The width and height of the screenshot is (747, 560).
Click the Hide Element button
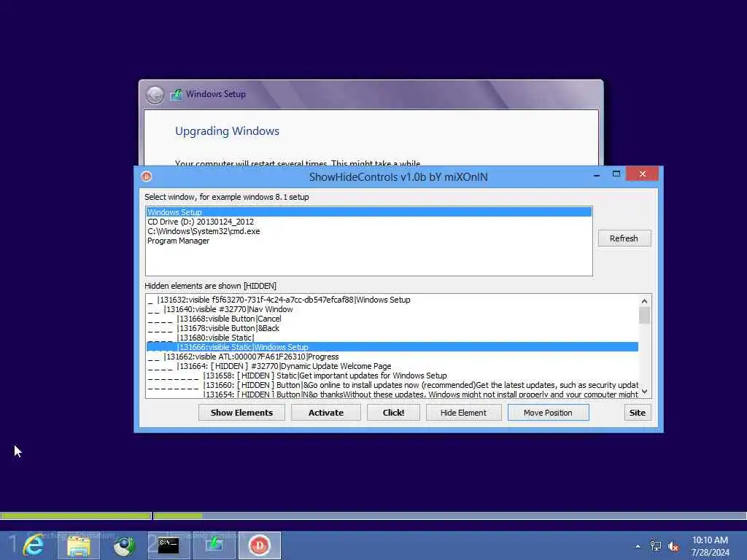click(x=463, y=413)
